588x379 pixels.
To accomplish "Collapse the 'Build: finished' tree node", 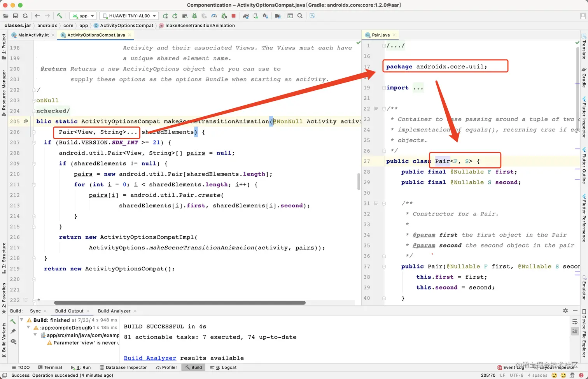I will (22, 320).
